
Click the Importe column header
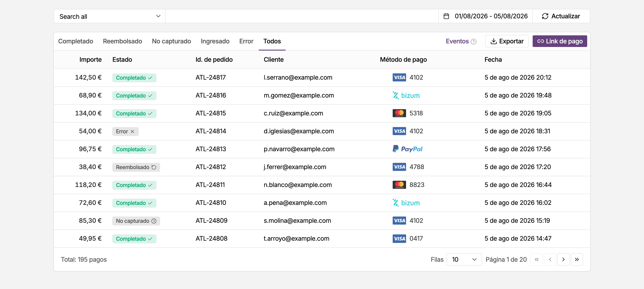(x=91, y=59)
